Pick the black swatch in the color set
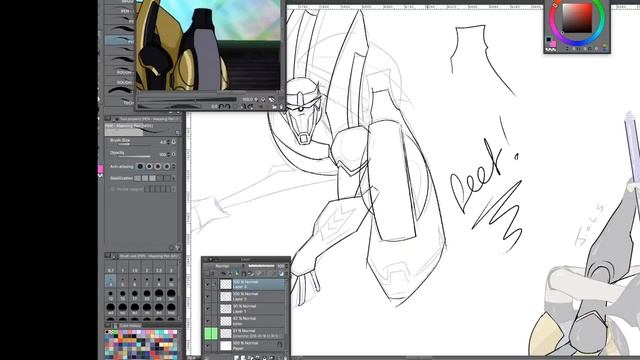Image resolution: width=640 pixels, height=360 pixels. [107, 332]
